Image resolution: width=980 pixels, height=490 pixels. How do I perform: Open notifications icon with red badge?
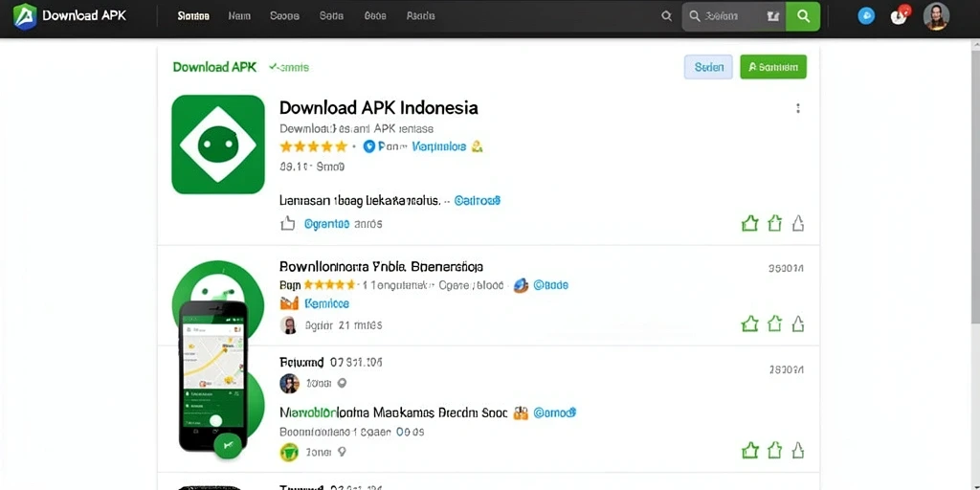coord(900,15)
